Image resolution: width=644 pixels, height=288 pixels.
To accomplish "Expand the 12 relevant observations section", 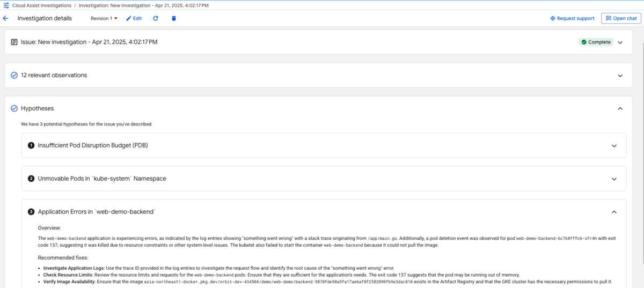I will [x=620, y=75].
